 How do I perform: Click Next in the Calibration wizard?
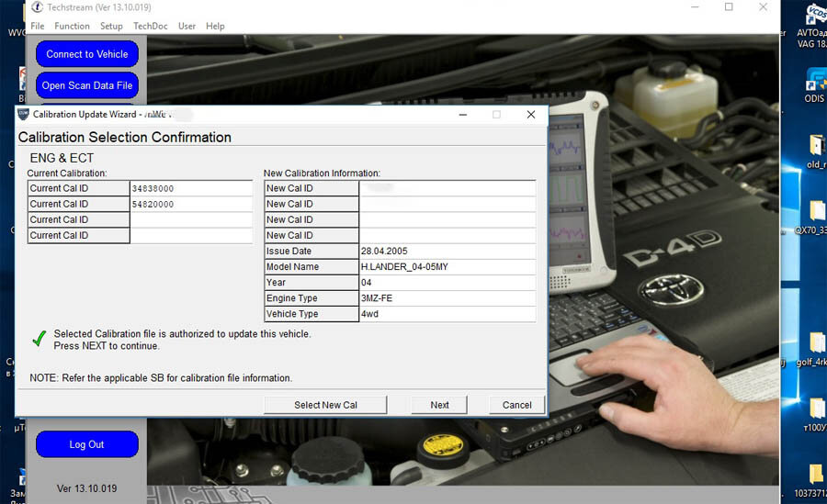pos(439,405)
